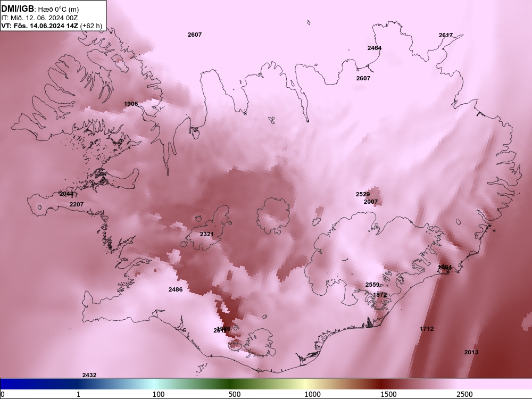Click the color scale label 1000
Viewport: 532px width, 399px height.
312,394
